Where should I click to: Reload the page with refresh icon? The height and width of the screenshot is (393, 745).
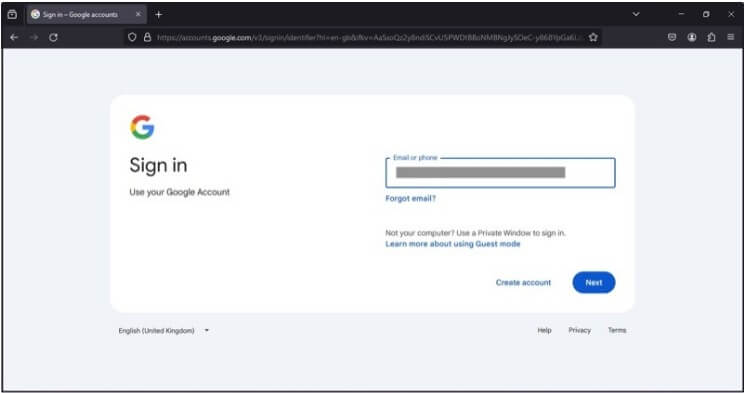[x=53, y=37]
